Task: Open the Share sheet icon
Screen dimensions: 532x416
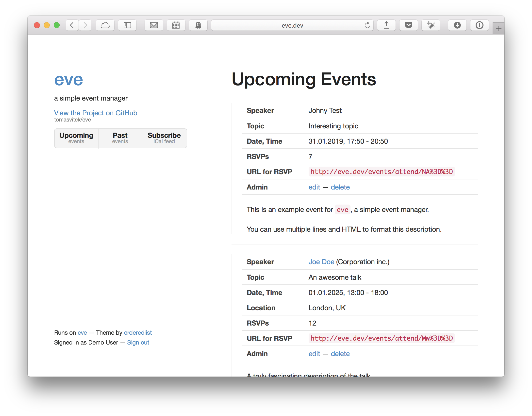Action: point(386,25)
